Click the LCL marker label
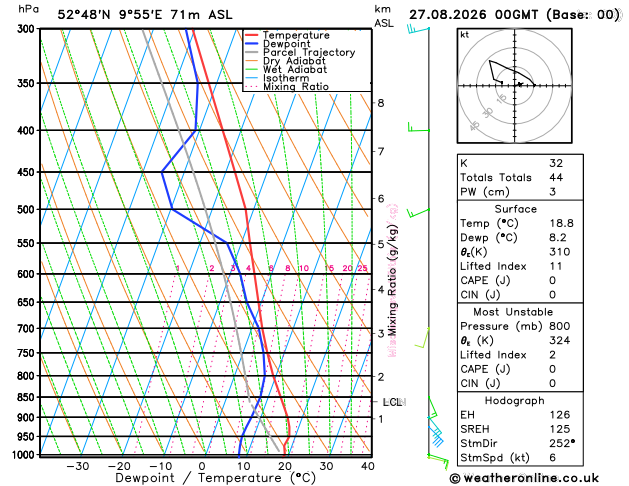 point(392,402)
